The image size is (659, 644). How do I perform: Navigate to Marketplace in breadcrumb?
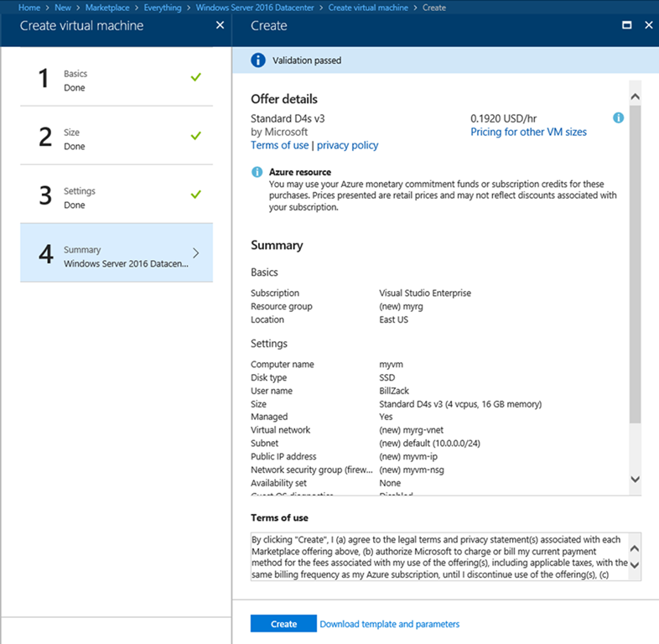[107, 8]
